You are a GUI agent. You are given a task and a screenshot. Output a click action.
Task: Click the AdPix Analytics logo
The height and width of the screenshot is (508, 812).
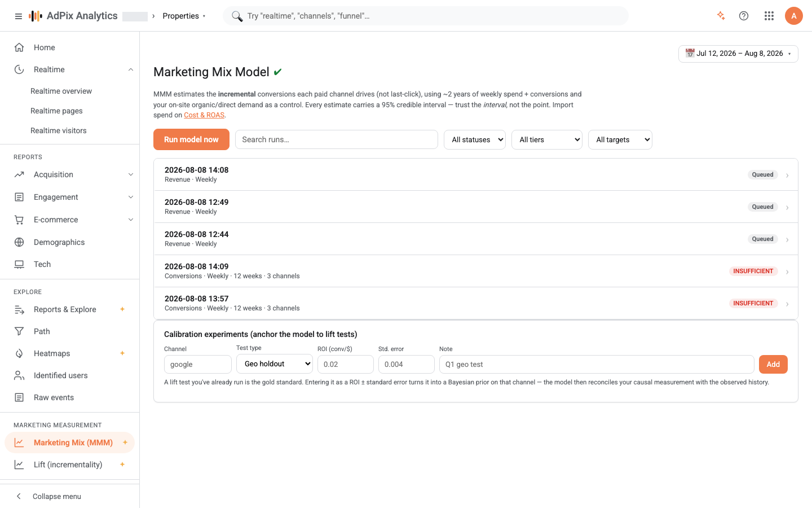[73, 16]
